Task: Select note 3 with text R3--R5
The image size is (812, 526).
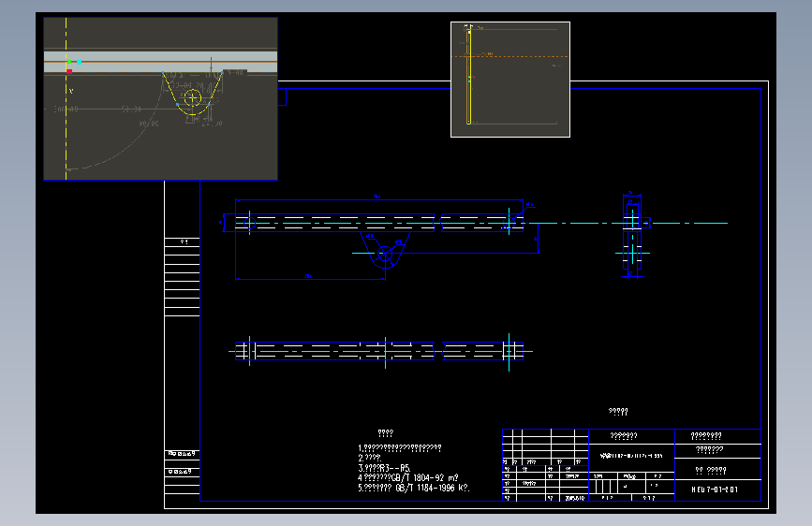Action: tap(384, 468)
